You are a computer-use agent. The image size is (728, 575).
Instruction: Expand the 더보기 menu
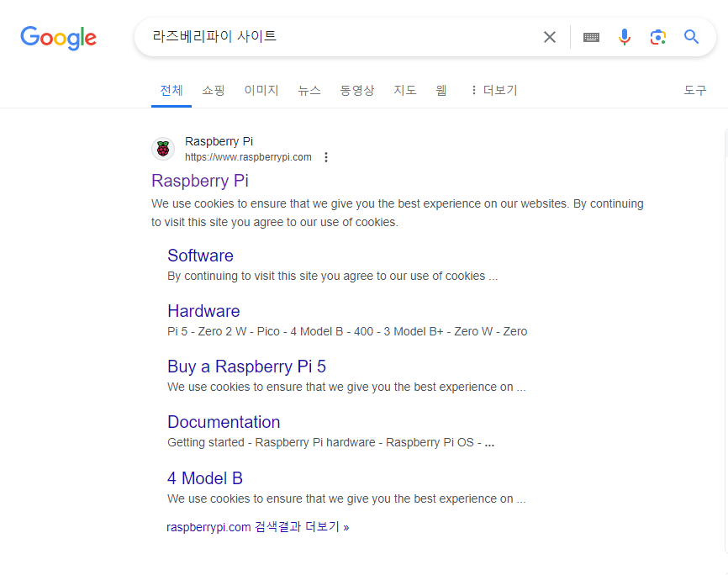(x=494, y=90)
